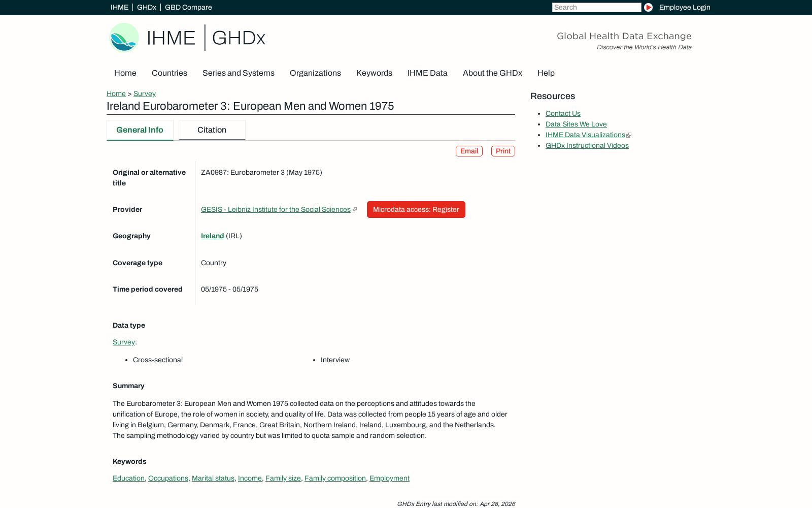Viewport: 812px width, 508px height.
Task: Open Marital status keyword link
Action: coord(213,478)
